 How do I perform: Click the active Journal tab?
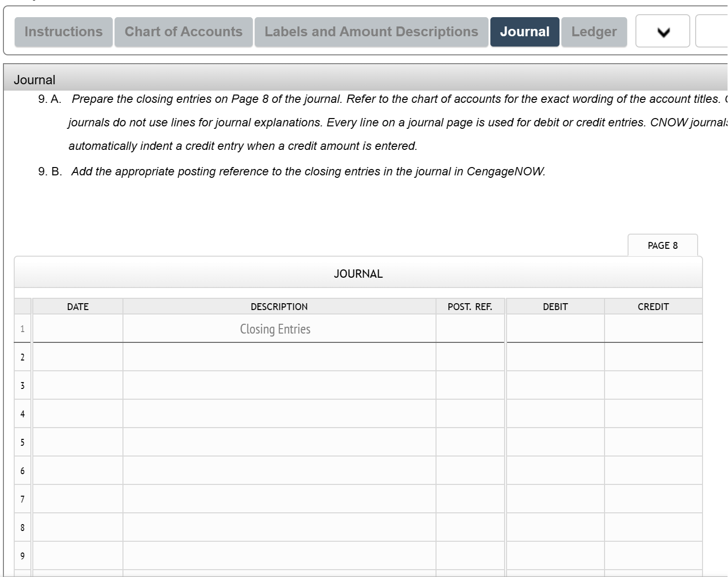[525, 31]
